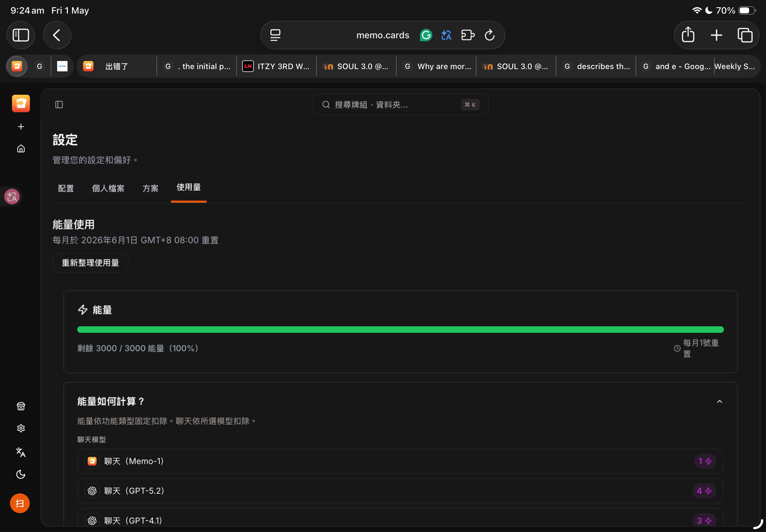Open the Safari share sheet
Viewport: 766px width, 532px height.
[x=688, y=35]
